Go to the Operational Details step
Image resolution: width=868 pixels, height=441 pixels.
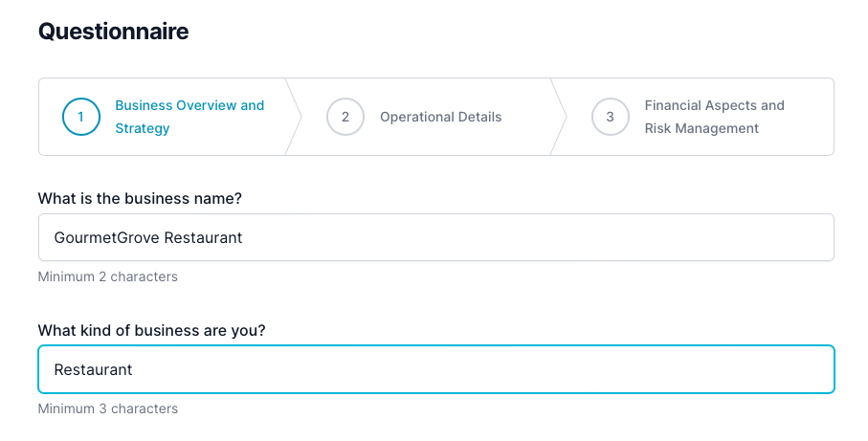[440, 117]
